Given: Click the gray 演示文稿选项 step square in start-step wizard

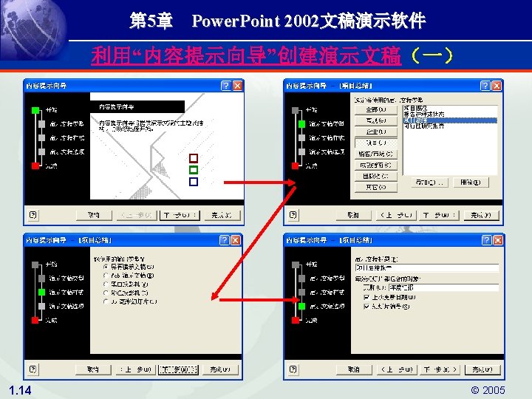Looking at the screenshot, I should (x=41, y=151).
